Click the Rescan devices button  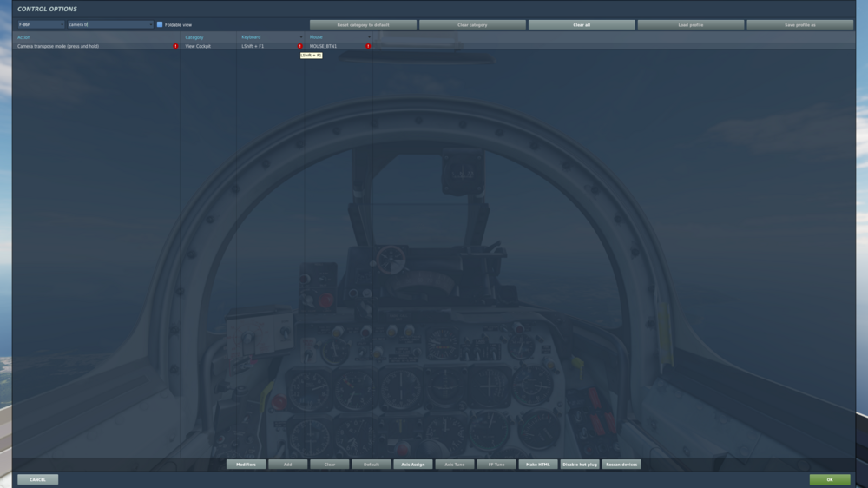(x=621, y=465)
